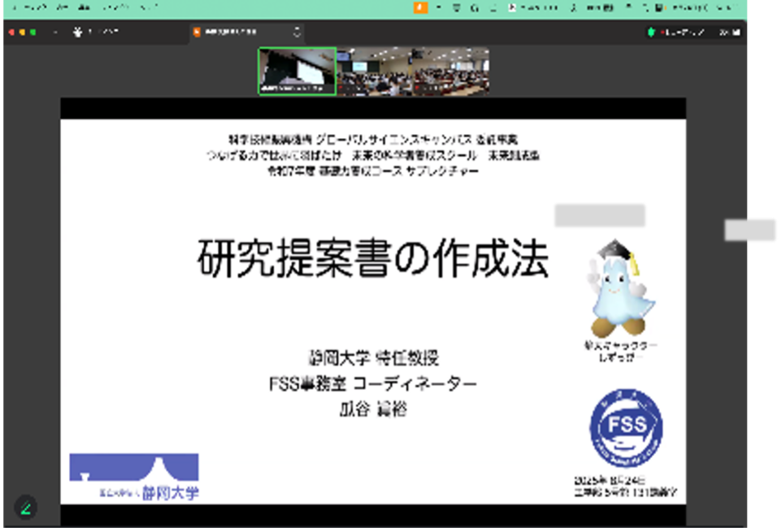Click the Zoom home icon in the title bar
782x532 pixels.
point(78,32)
